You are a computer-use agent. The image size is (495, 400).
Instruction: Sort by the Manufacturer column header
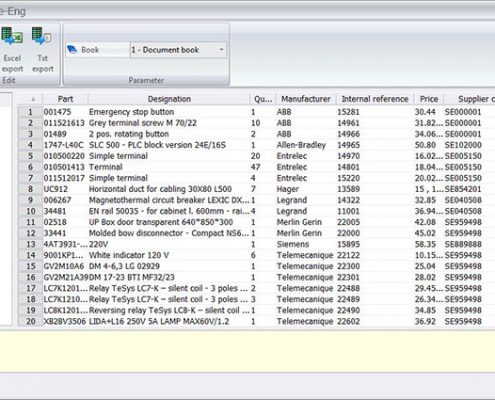click(x=306, y=99)
